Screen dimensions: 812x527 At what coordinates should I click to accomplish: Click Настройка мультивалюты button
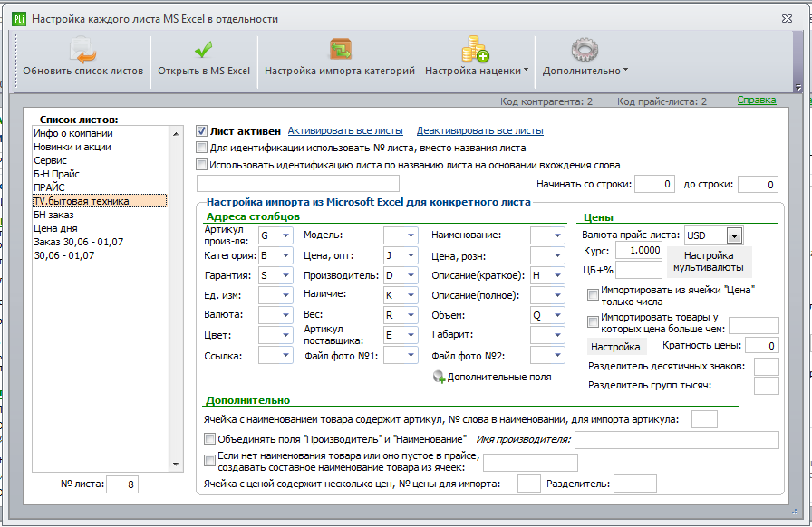709,262
